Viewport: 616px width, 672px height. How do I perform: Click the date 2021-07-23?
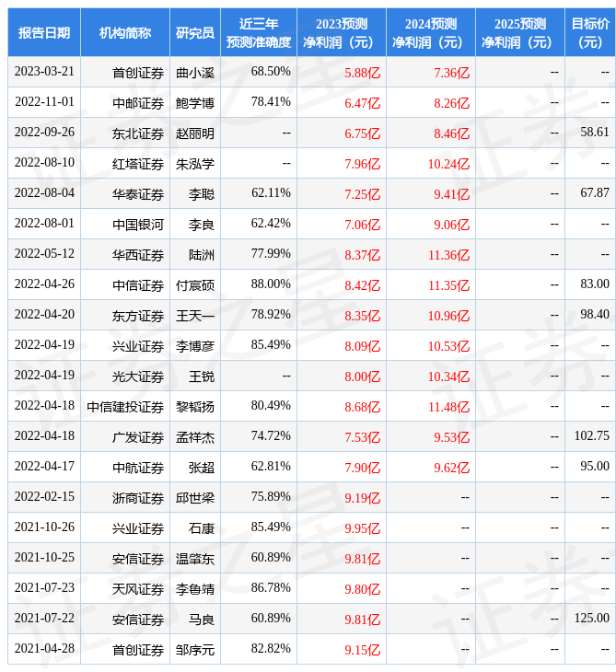[x=44, y=588]
